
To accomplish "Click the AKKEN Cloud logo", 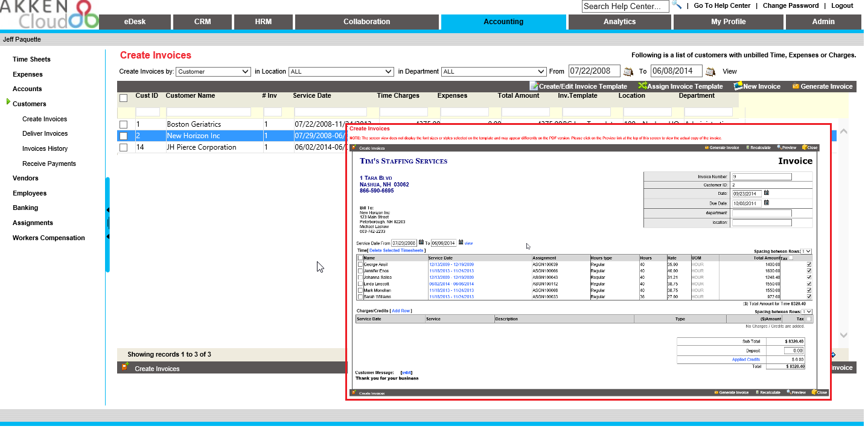I will pyautogui.click(x=48, y=14).
